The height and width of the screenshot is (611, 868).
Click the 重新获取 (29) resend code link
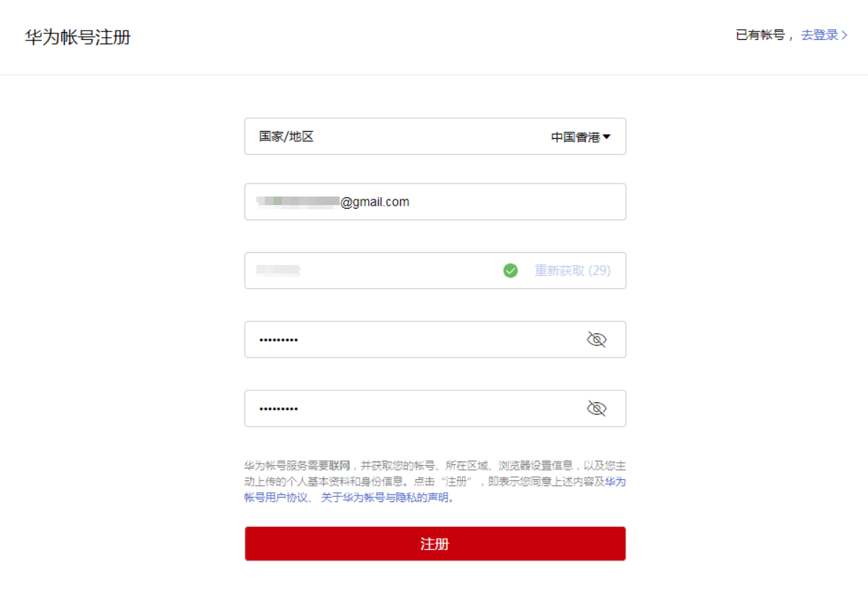[x=572, y=271]
